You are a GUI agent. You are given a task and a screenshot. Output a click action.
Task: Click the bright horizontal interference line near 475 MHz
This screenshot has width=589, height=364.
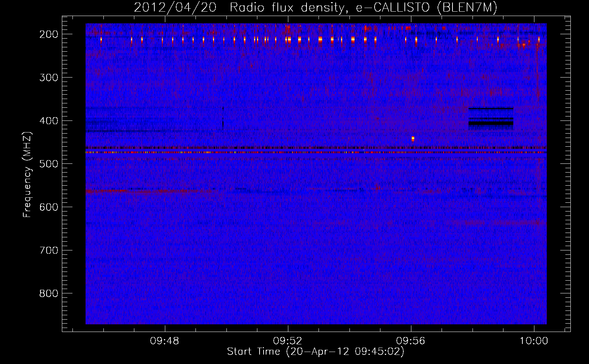316,153
